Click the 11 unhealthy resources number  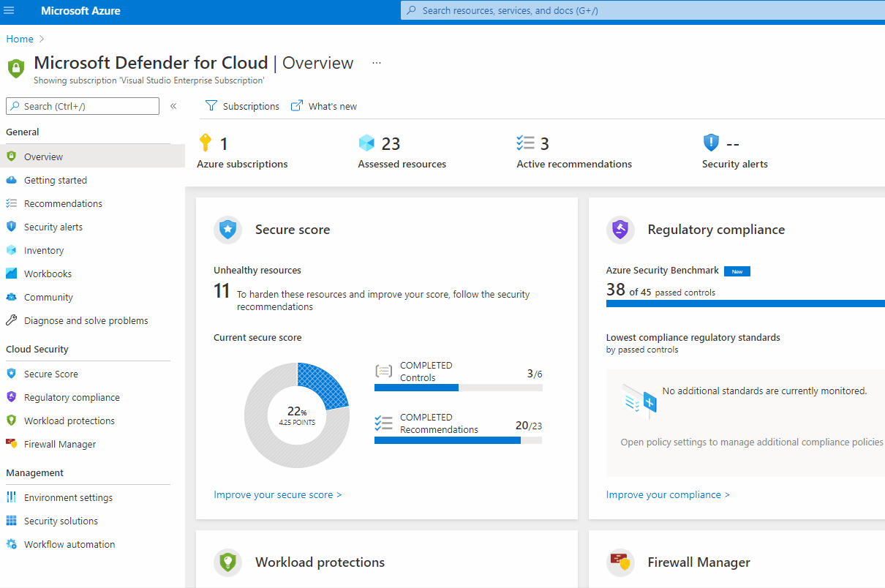coord(222,292)
